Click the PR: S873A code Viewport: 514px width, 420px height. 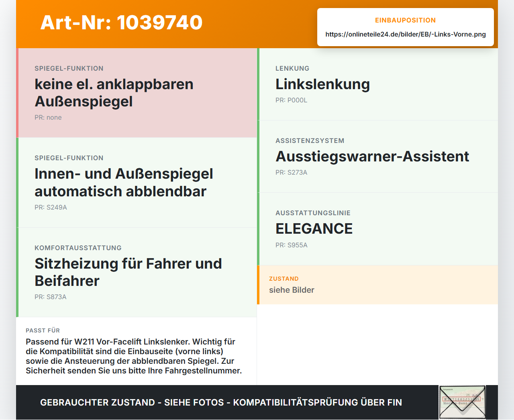coord(51,297)
